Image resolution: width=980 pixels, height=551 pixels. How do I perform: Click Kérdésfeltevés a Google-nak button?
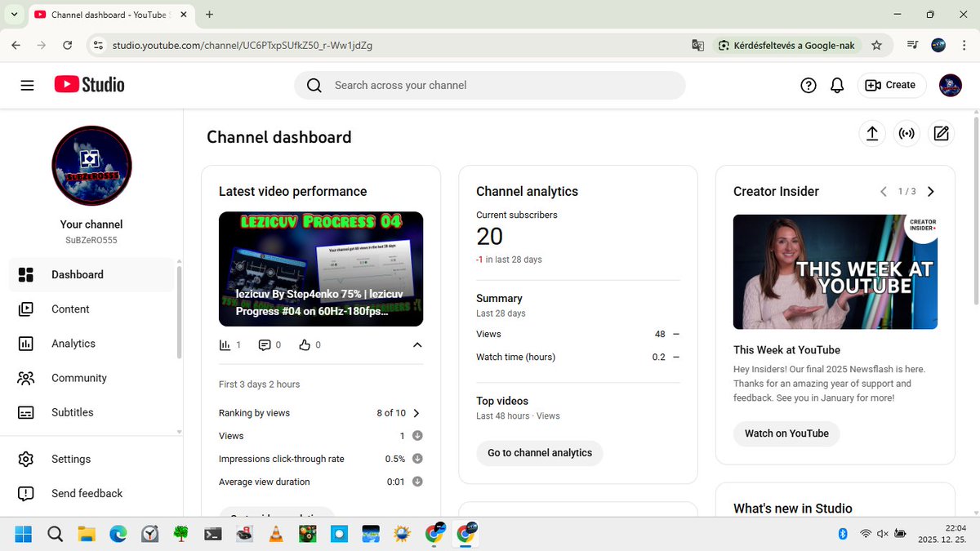click(x=787, y=46)
